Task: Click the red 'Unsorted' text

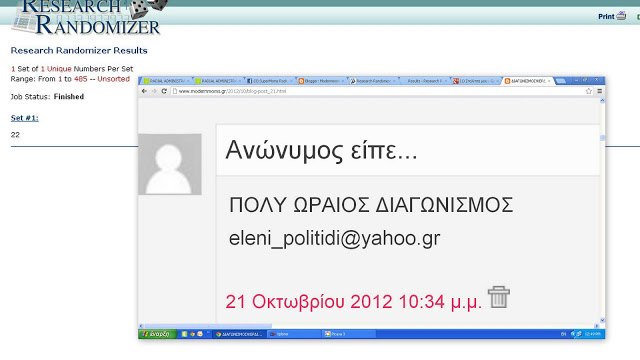Action: [113, 79]
